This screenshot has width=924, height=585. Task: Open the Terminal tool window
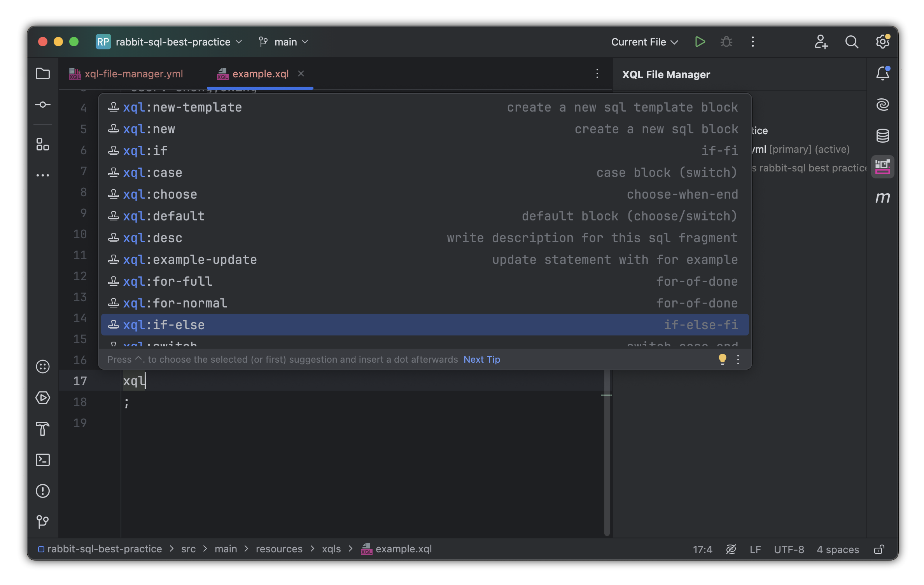coord(43,460)
